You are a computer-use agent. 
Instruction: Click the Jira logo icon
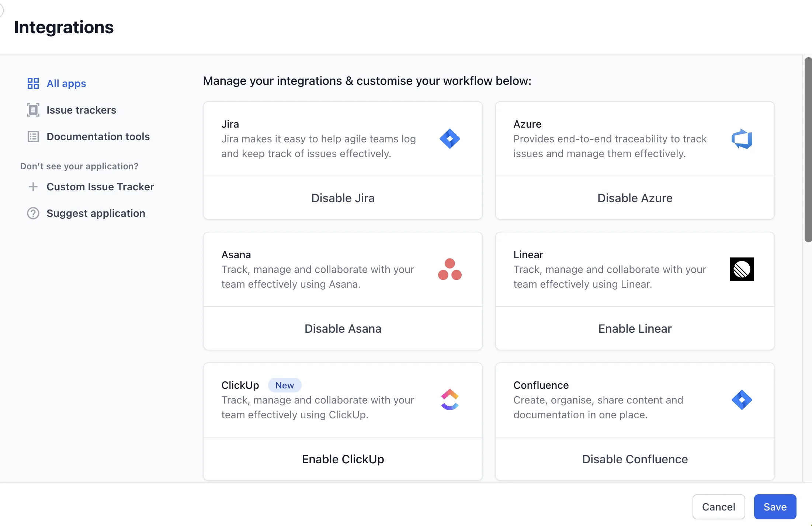point(450,139)
